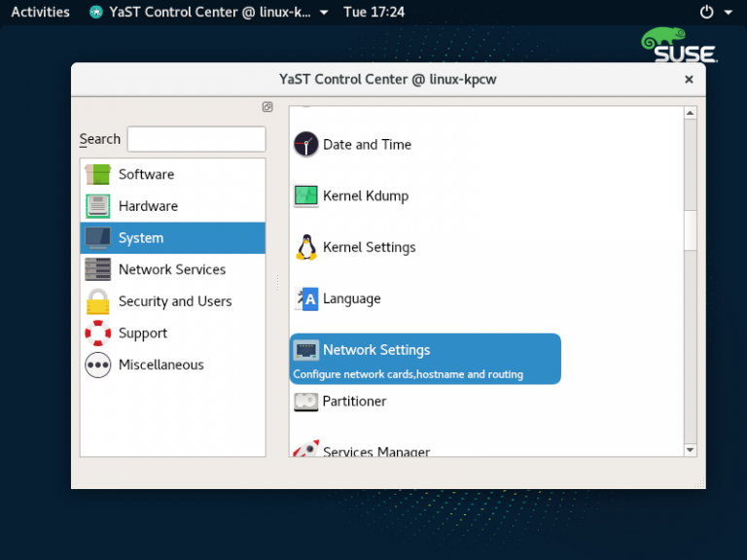747x560 pixels.
Task: Click the Date and Time clock icon
Action: (306, 144)
